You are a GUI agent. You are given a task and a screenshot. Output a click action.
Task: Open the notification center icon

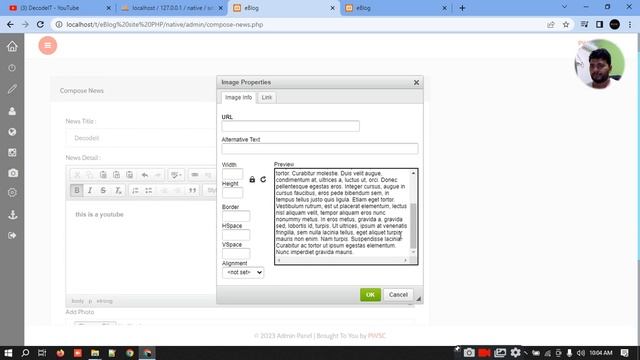tap(624, 353)
